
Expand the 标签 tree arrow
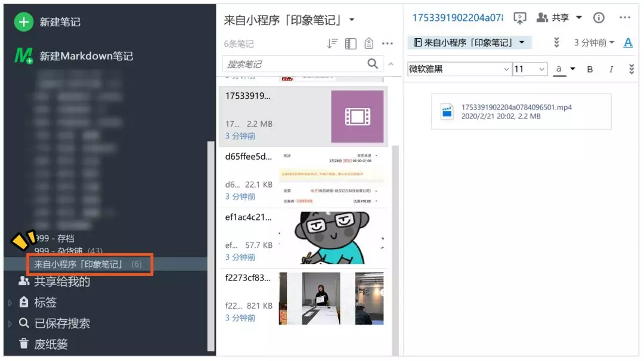pyautogui.click(x=10, y=303)
